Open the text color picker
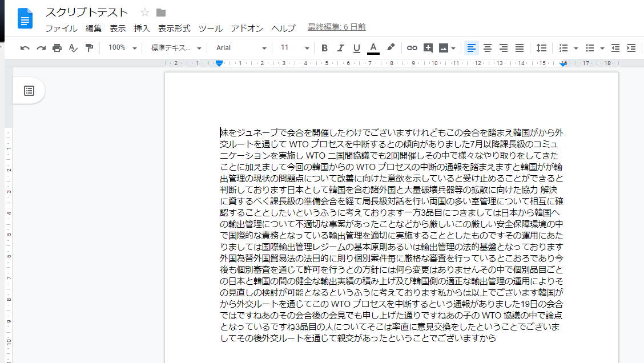Screen dimensions: 644x363 click(x=373, y=48)
